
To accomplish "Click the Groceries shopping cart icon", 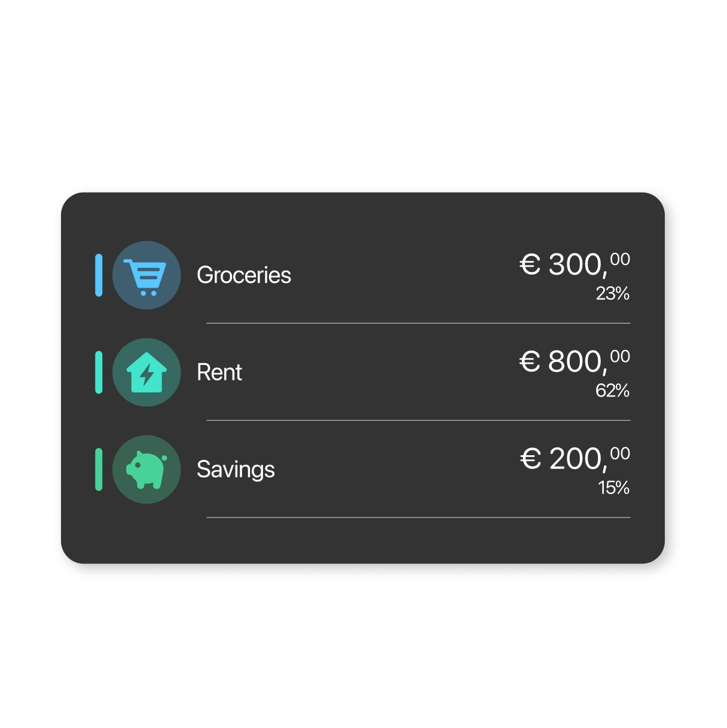I will click(146, 276).
